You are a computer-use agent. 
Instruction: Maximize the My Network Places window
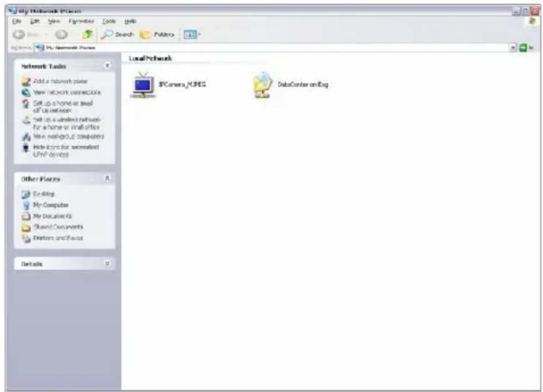(x=525, y=11)
